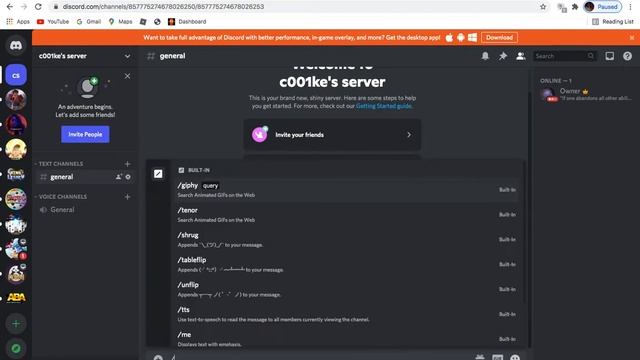Screen dimensions: 640x360
Task: Choose the /tenor command
Action: [347, 215]
